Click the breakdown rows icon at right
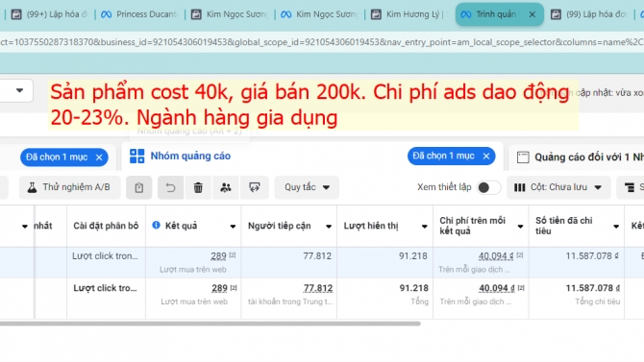 [x=630, y=187]
